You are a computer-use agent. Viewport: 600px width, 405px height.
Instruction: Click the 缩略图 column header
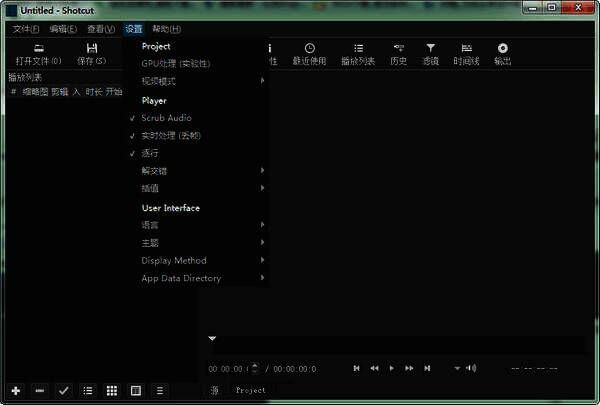pyautogui.click(x=35, y=92)
